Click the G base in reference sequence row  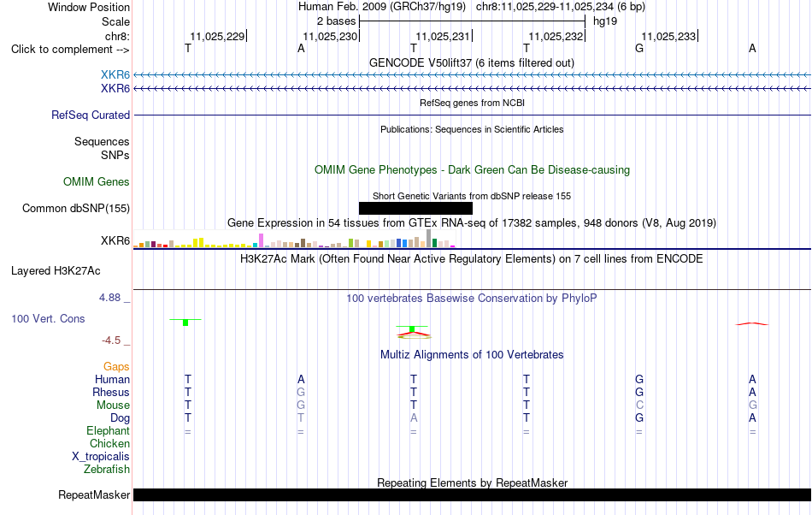[639, 48]
